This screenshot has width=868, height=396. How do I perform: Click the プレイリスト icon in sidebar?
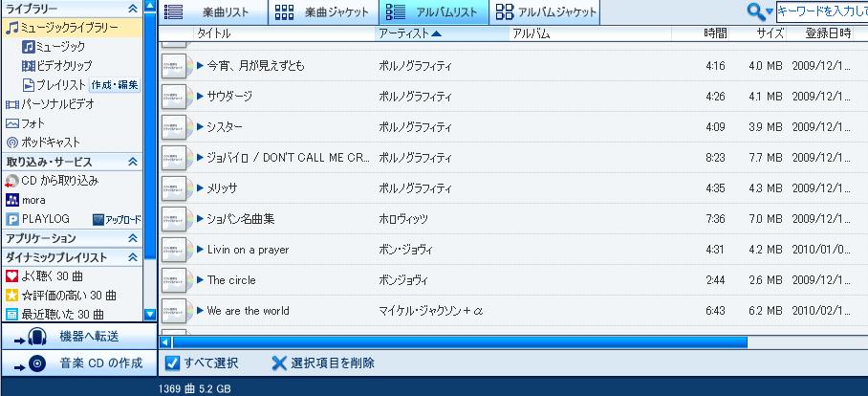point(29,85)
